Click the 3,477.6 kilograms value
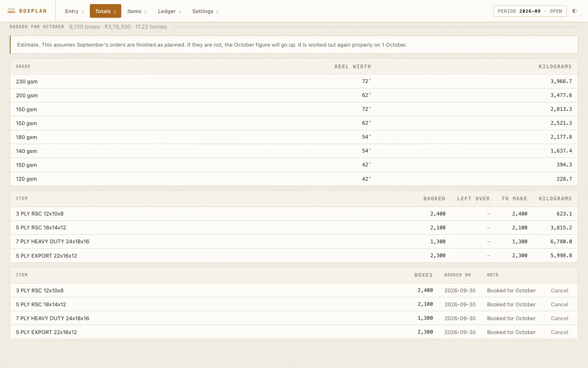The height and width of the screenshot is (368, 588). pos(561,95)
